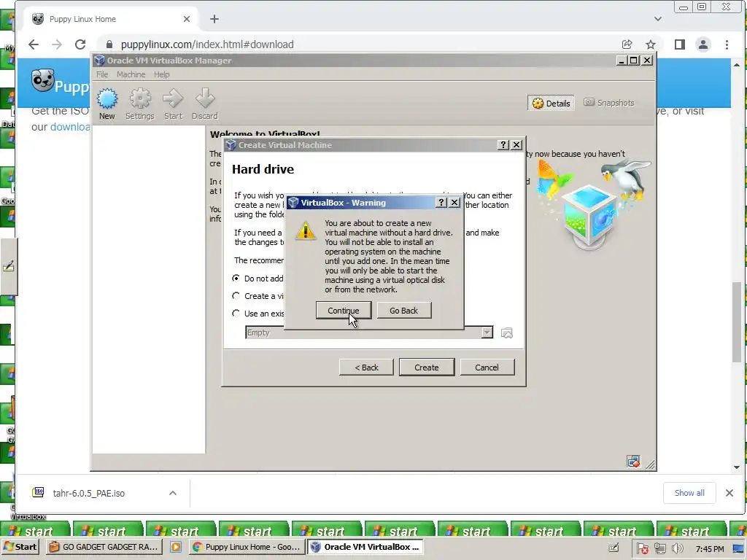Click Cancel in Create Virtual Machine wizard
This screenshot has height=560, width=747.
pyautogui.click(x=487, y=367)
